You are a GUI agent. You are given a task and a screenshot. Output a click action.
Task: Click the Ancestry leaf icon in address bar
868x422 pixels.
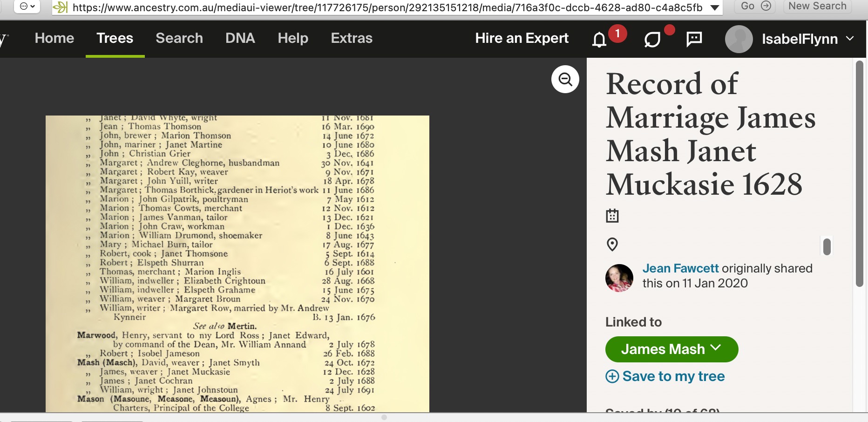click(60, 7)
